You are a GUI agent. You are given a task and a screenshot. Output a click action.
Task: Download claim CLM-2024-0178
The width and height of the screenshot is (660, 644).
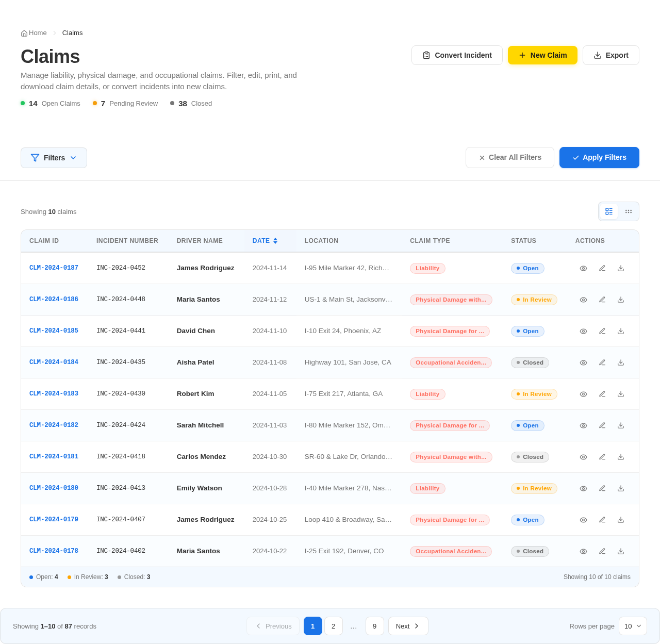621,551
